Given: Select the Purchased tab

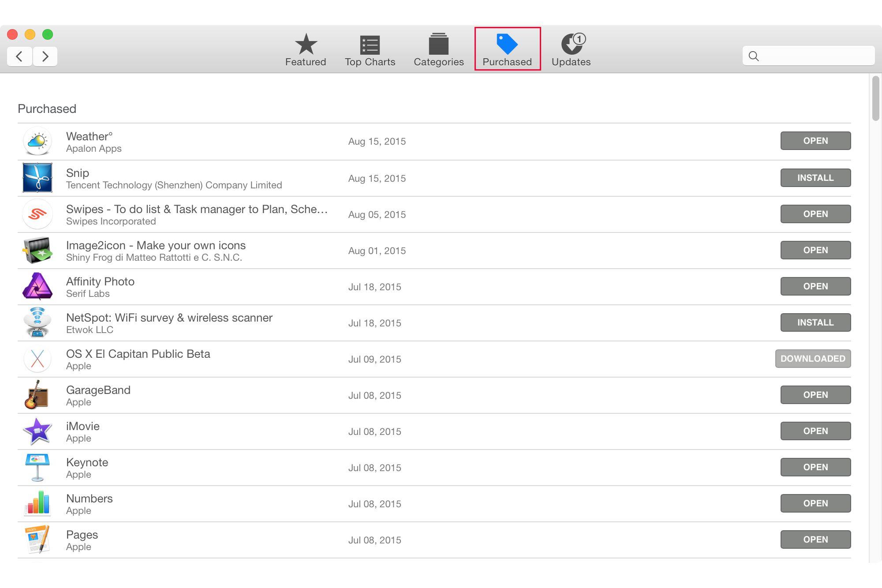Looking at the screenshot, I should [x=507, y=49].
